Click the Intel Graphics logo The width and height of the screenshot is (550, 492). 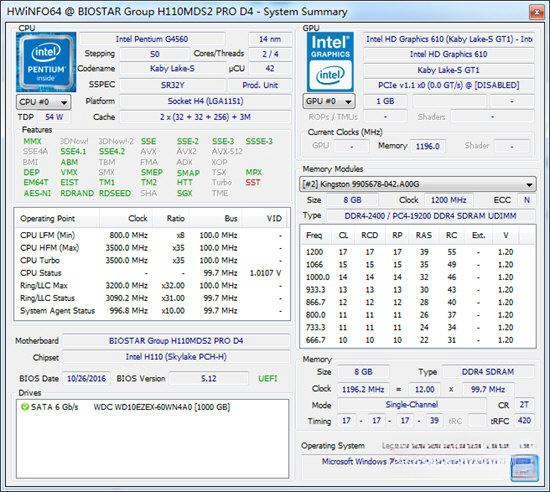coord(330,62)
